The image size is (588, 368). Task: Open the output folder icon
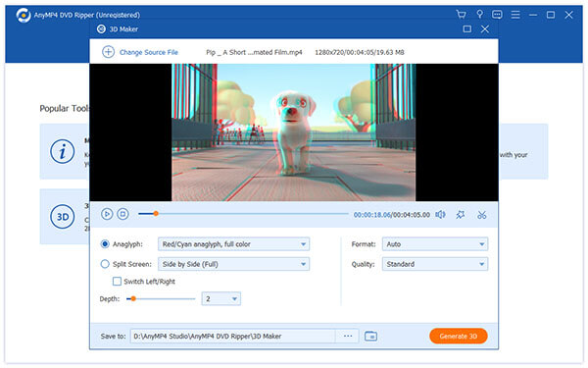point(370,336)
